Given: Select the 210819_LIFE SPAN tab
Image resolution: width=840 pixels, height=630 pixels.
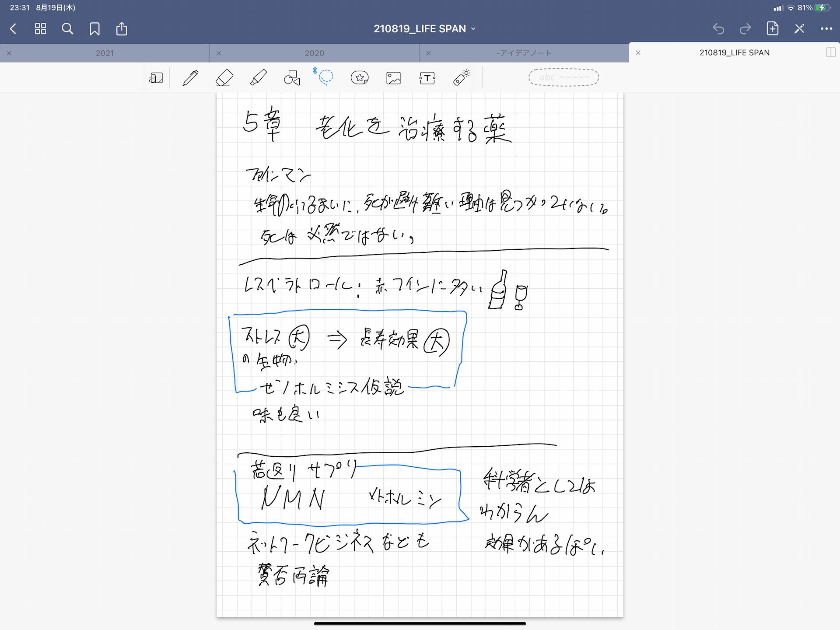Looking at the screenshot, I should tap(734, 52).
